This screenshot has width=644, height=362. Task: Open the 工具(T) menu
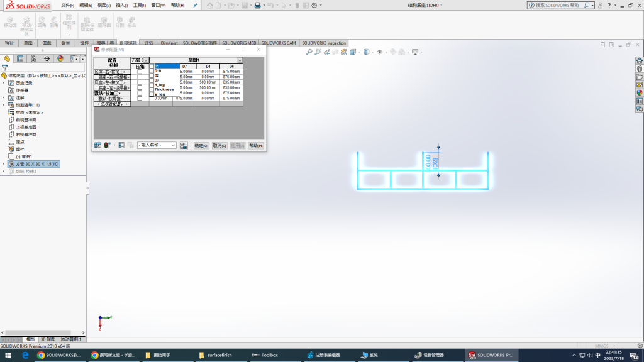(x=139, y=5)
